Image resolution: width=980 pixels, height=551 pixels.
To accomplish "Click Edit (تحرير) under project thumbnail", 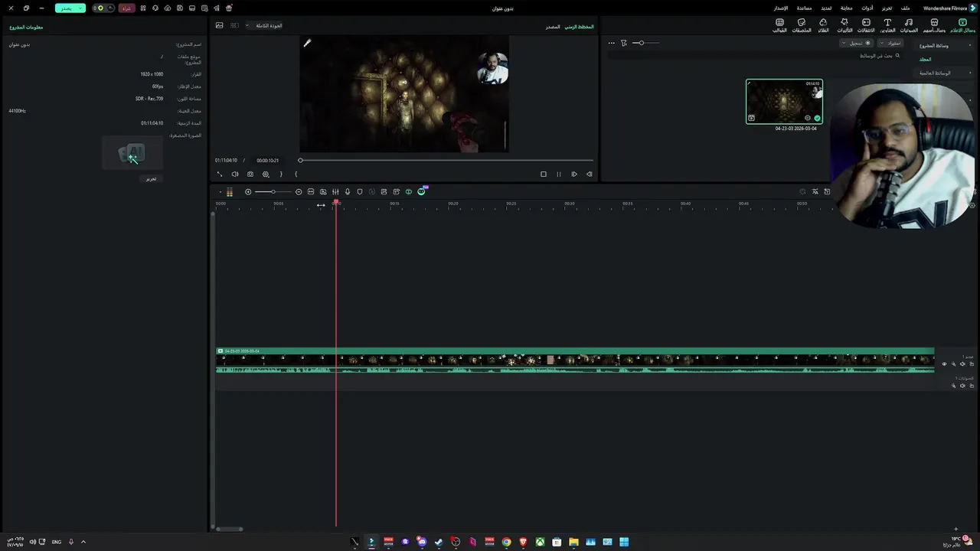I will 151,178.
